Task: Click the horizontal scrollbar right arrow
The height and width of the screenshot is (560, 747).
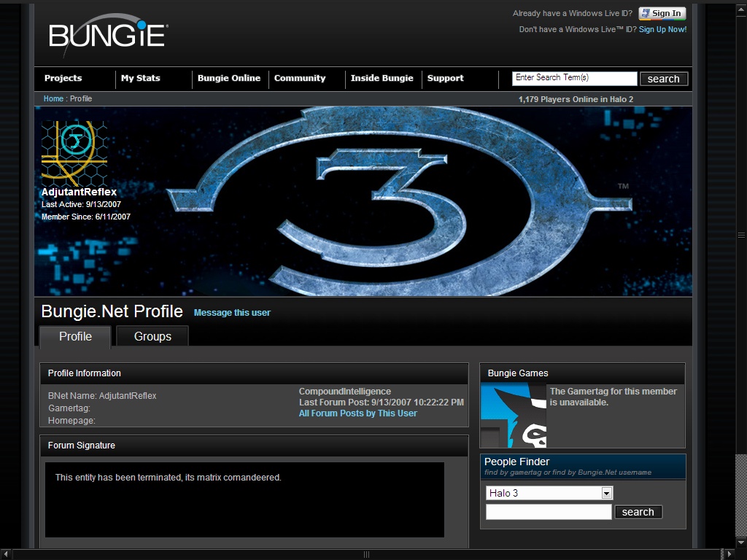Action: point(729,554)
